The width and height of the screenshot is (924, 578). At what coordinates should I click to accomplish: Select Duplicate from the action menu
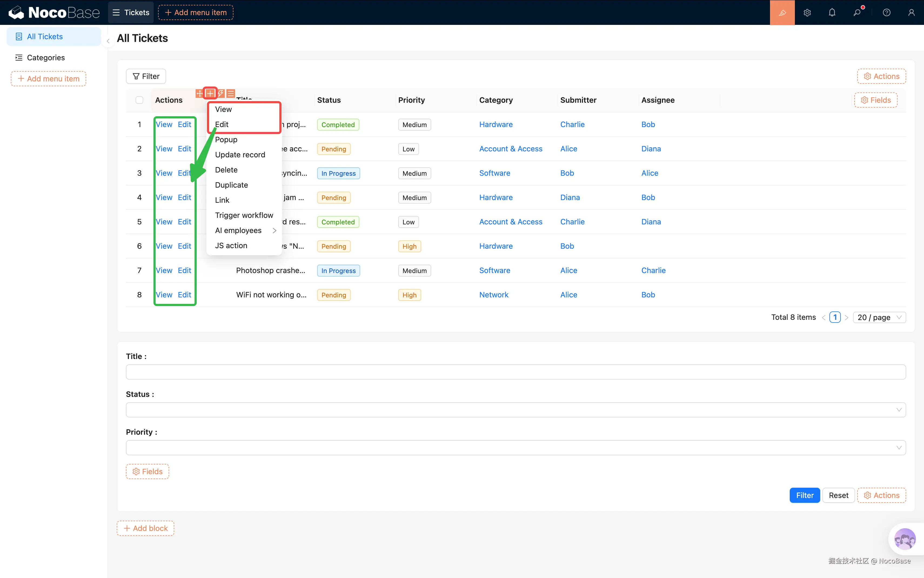(231, 185)
